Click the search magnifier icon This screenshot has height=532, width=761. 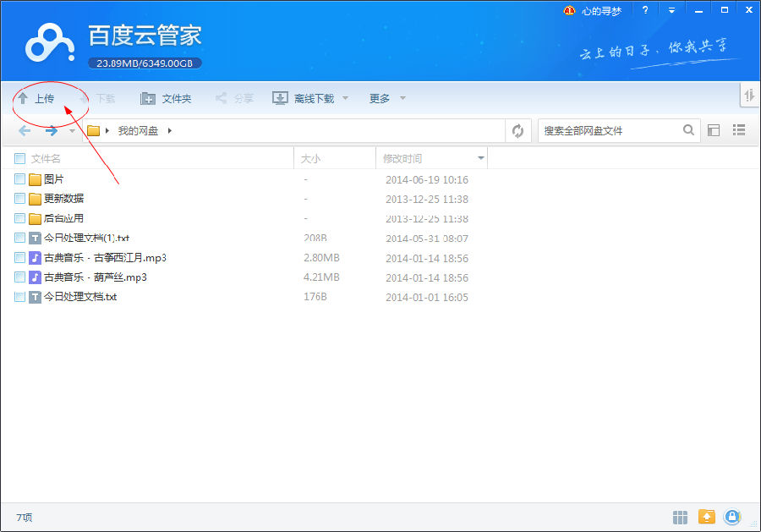(x=688, y=130)
